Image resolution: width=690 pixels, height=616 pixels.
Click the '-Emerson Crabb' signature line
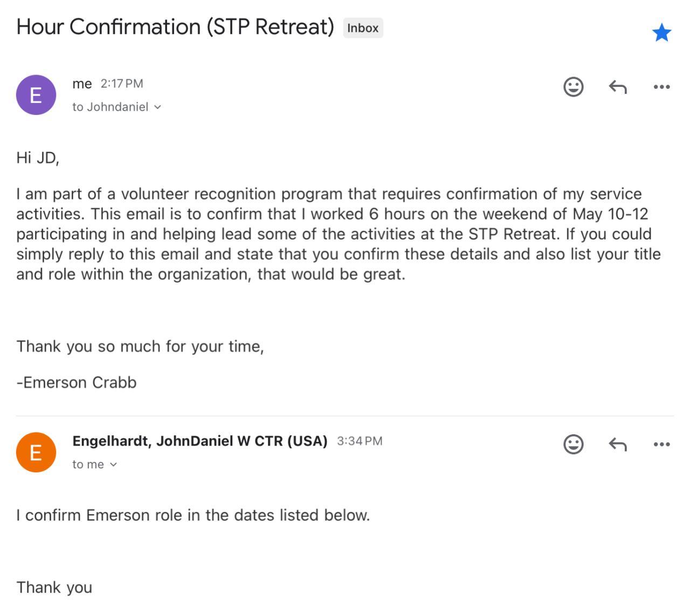click(x=77, y=382)
